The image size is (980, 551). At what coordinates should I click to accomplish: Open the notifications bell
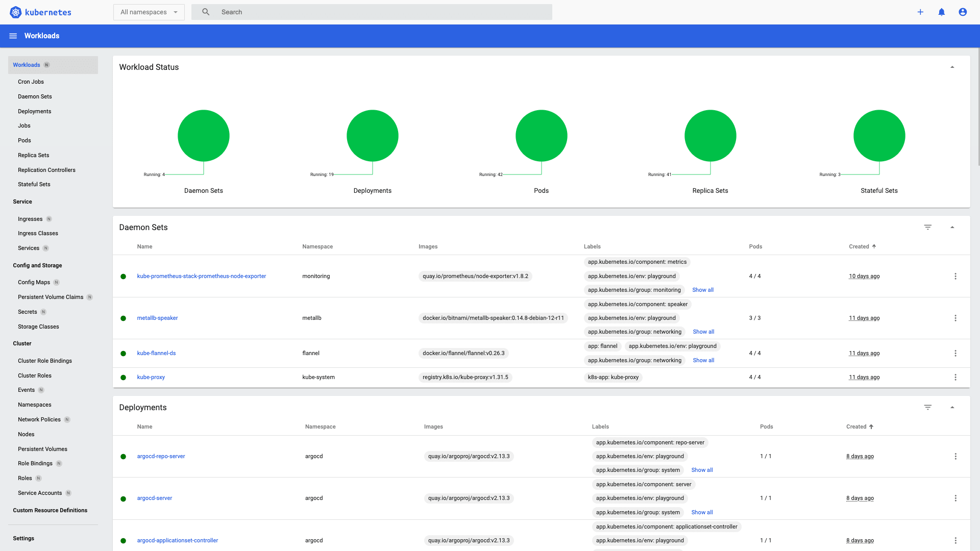coord(942,12)
